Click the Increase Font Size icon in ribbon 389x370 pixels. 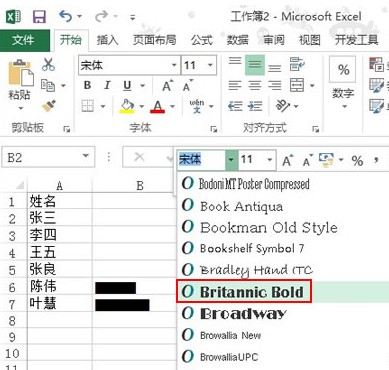click(167, 86)
